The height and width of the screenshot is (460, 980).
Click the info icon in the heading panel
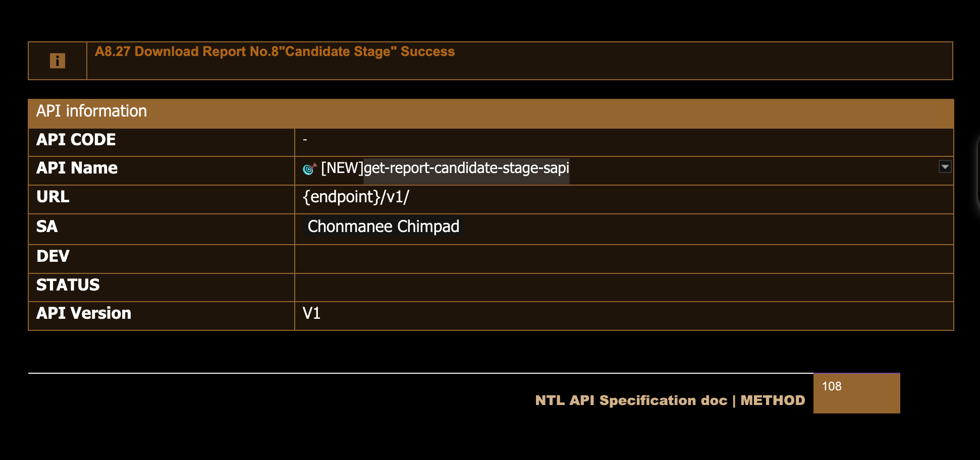[x=58, y=61]
